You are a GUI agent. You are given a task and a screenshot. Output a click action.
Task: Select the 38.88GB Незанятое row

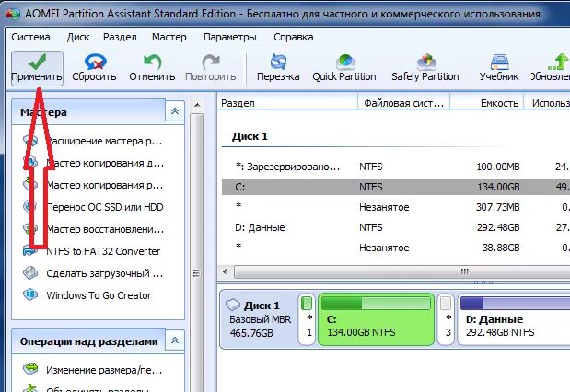tap(396, 248)
